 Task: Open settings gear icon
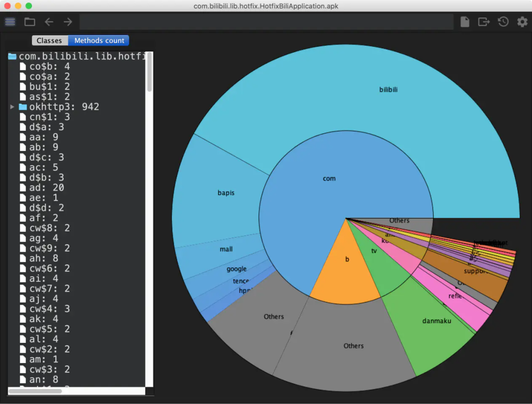(522, 22)
